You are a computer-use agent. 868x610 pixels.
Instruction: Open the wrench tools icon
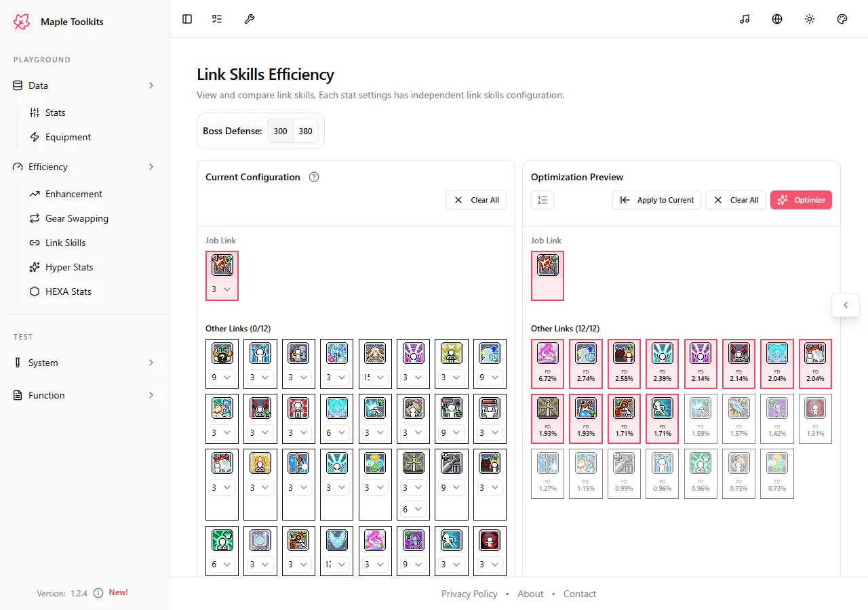250,19
